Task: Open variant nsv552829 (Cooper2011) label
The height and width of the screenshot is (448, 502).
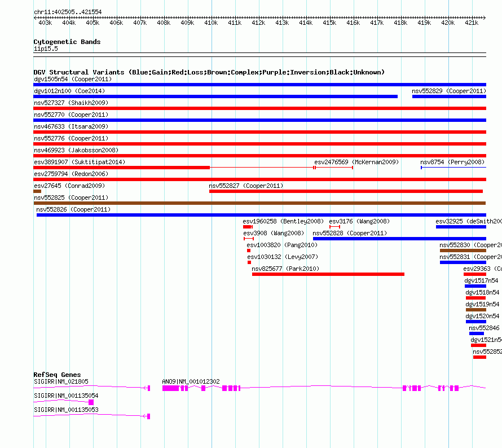Action: 449,91
